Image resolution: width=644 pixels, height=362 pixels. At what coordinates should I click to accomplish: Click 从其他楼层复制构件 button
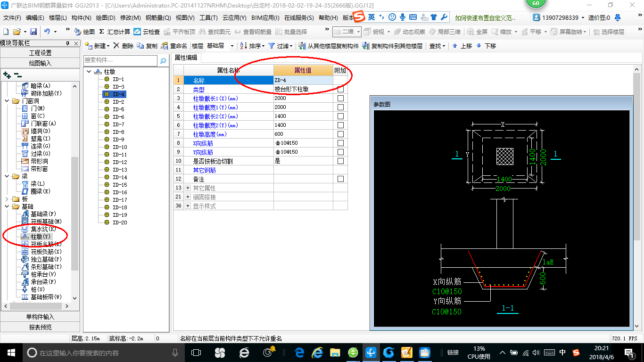click(x=329, y=46)
